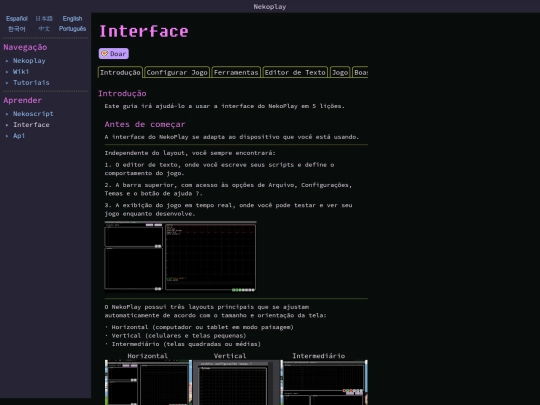
Task: Select the Editor de Texto tab
Action: (295, 72)
